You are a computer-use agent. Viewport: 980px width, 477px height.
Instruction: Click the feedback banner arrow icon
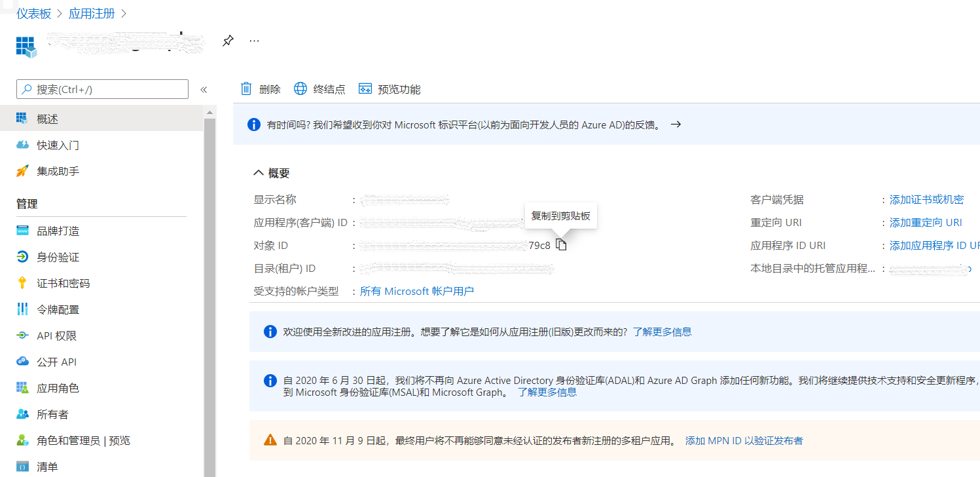point(676,124)
